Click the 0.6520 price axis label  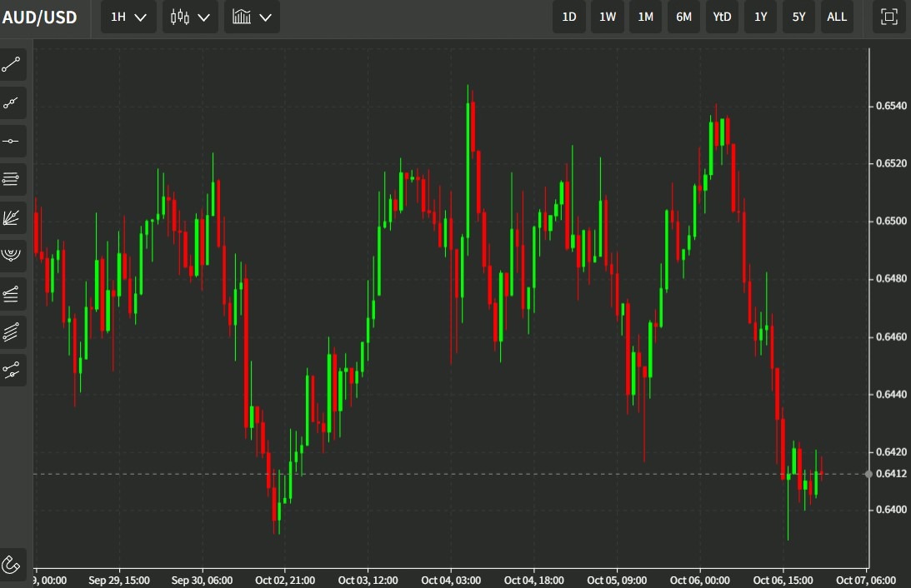click(891, 163)
